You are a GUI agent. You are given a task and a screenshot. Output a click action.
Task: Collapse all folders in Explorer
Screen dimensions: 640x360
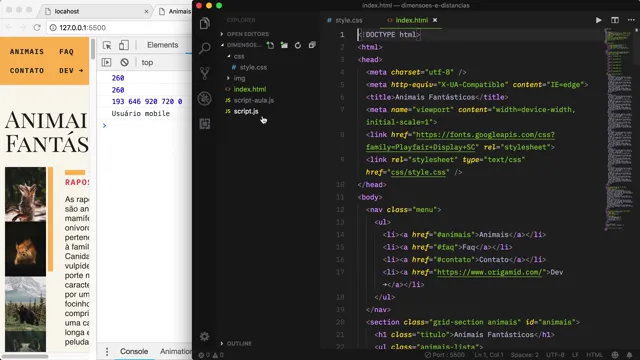[312, 45]
